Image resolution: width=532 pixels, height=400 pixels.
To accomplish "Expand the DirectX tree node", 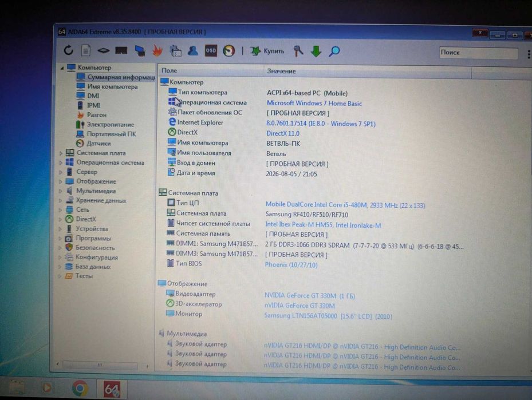I will pyautogui.click(x=60, y=220).
